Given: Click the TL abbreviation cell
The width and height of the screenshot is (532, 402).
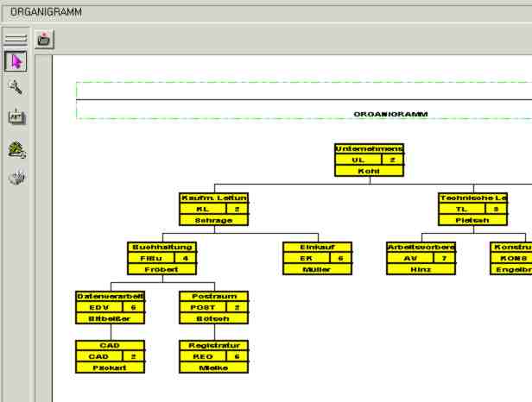Looking at the screenshot, I should point(462,209).
